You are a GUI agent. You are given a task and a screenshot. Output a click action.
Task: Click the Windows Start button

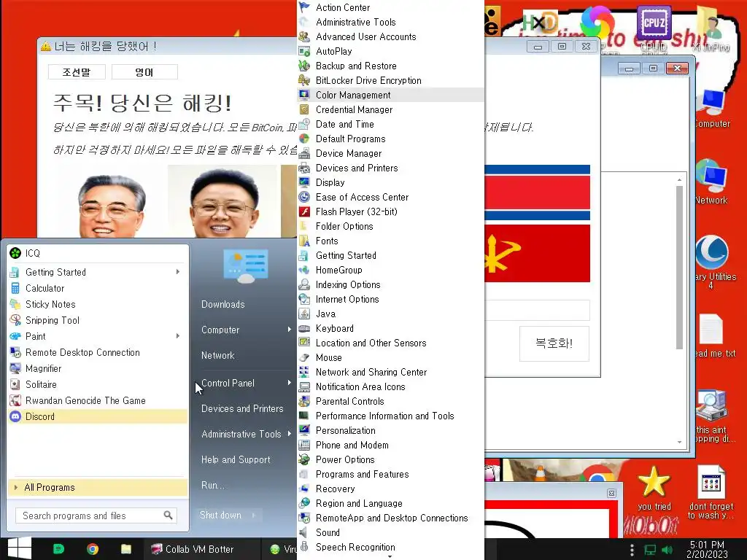click(20, 548)
